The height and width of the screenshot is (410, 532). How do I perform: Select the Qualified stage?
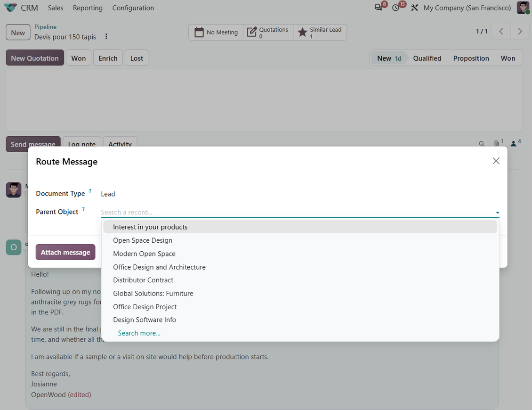pos(427,58)
